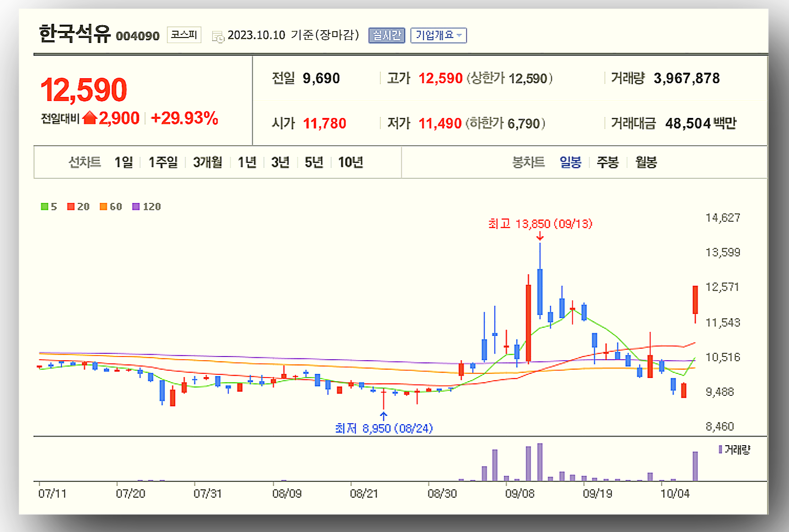The height and width of the screenshot is (532, 789).
Task: Click the 07/11 date axis label
Action: (53, 494)
